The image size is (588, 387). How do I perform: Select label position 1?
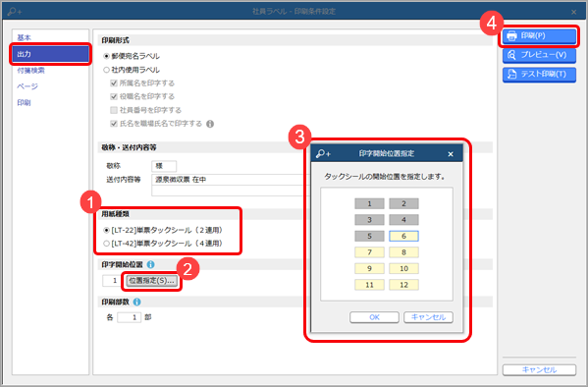369,204
